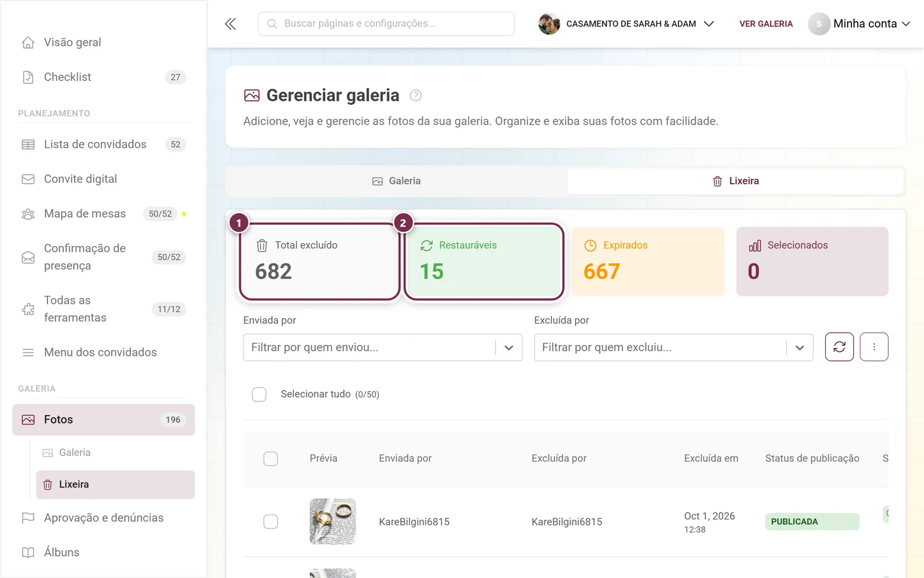Click the Álbuns book icon

pos(28,552)
